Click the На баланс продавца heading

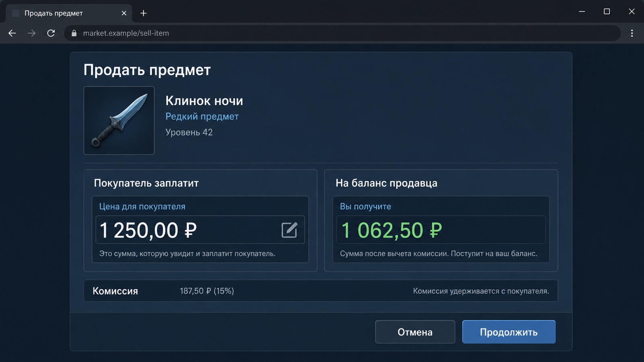[x=386, y=183]
